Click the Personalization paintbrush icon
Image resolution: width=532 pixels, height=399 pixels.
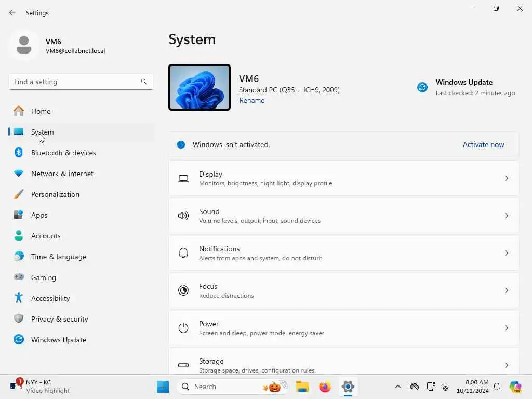point(19,194)
